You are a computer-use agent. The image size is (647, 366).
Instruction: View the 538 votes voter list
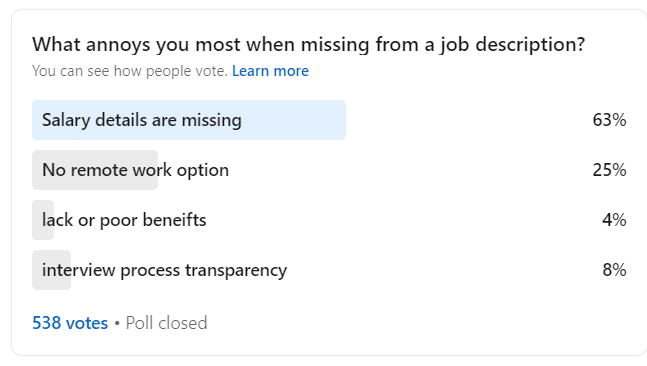(x=70, y=323)
